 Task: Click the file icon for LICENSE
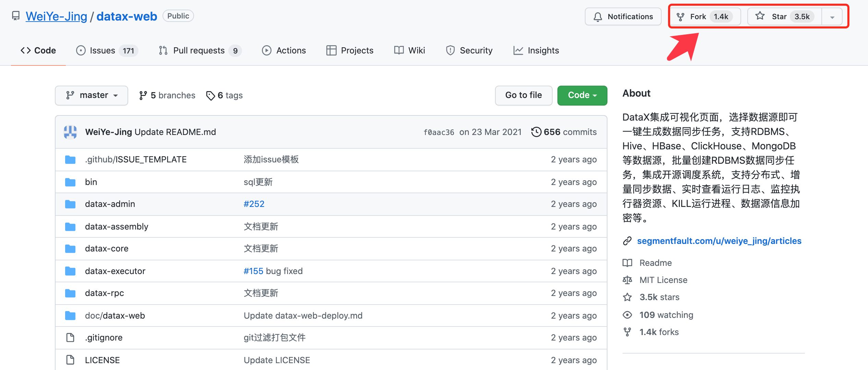point(70,360)
